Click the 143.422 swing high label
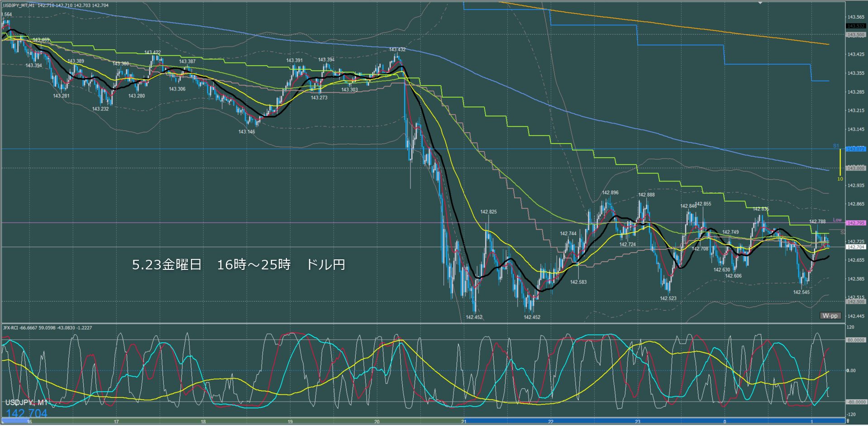The width and height of the screenshot is (868, 426). pyautogui.click(x=153, y=53)
